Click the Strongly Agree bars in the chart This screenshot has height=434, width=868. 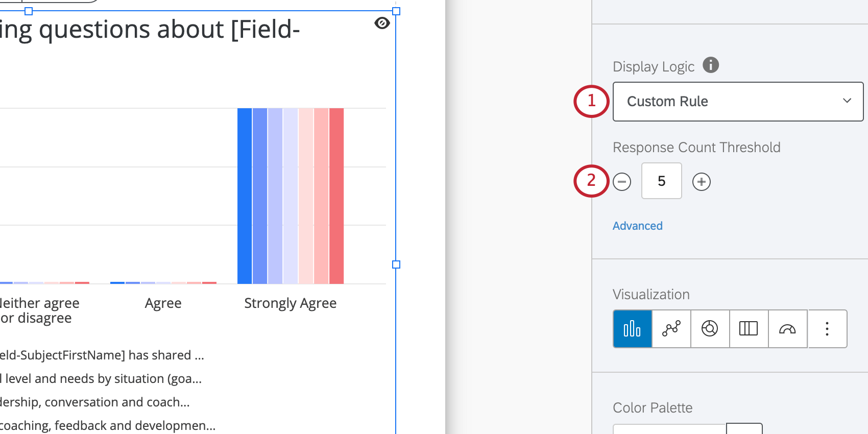(290, 194)
